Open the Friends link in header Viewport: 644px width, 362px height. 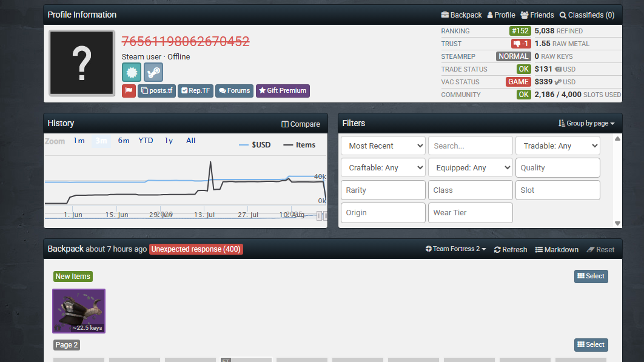(537, 15)
